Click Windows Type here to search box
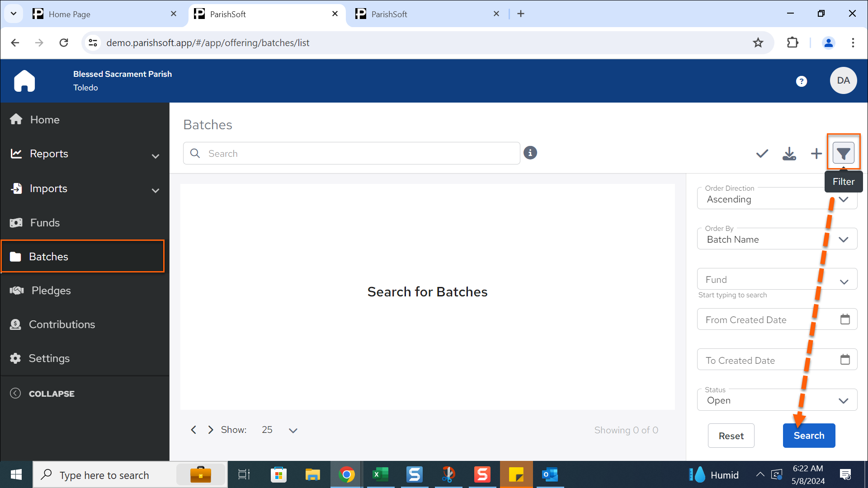Screen dimensions: 868x488 pyautogui.click(x=130, y=475)
